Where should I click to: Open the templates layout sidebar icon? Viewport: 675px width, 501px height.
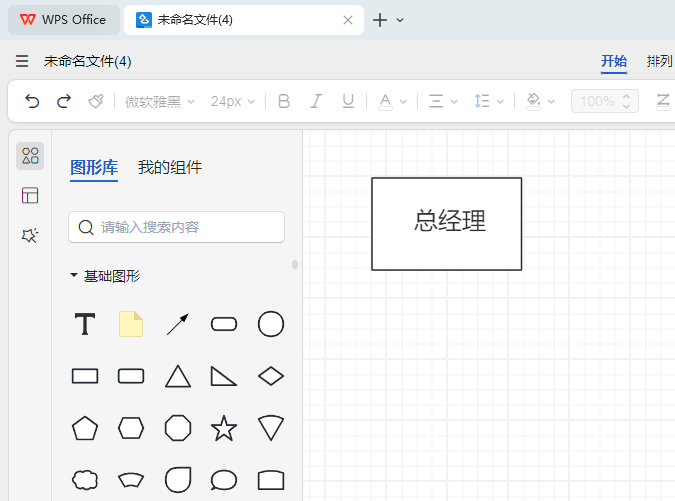tap(30, 195)
